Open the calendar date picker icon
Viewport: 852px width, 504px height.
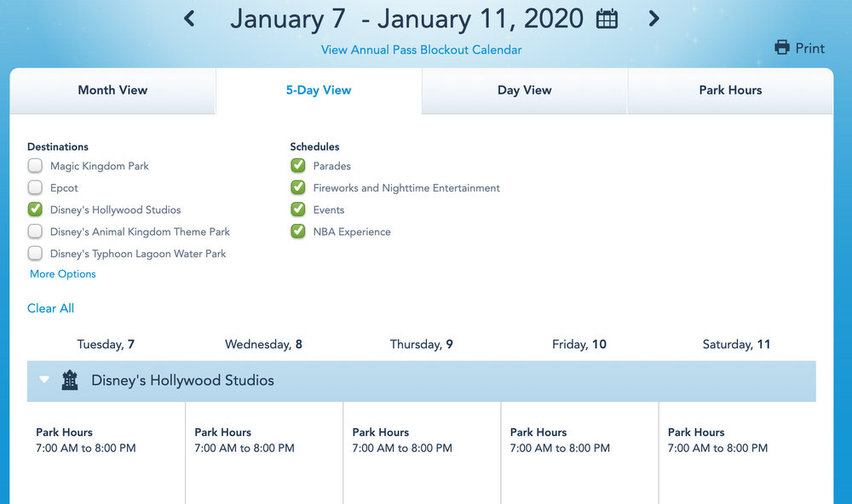point(607,19)
